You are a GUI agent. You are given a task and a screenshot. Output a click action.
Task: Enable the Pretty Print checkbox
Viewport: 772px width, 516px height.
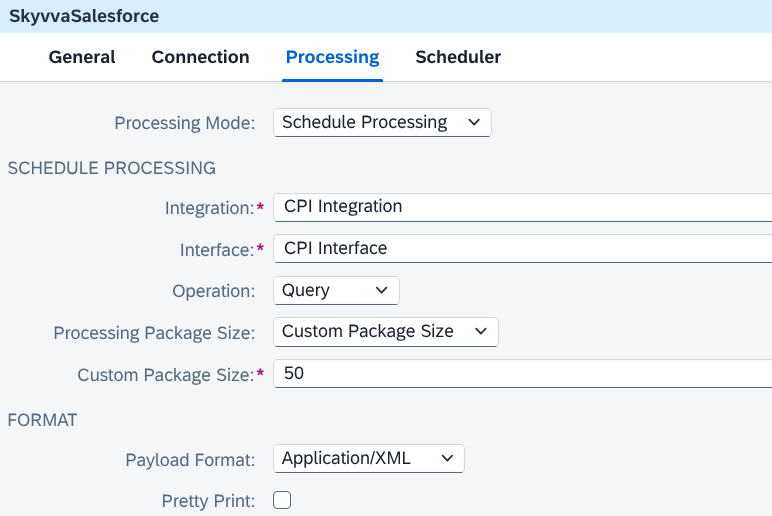tap(282, 500)
